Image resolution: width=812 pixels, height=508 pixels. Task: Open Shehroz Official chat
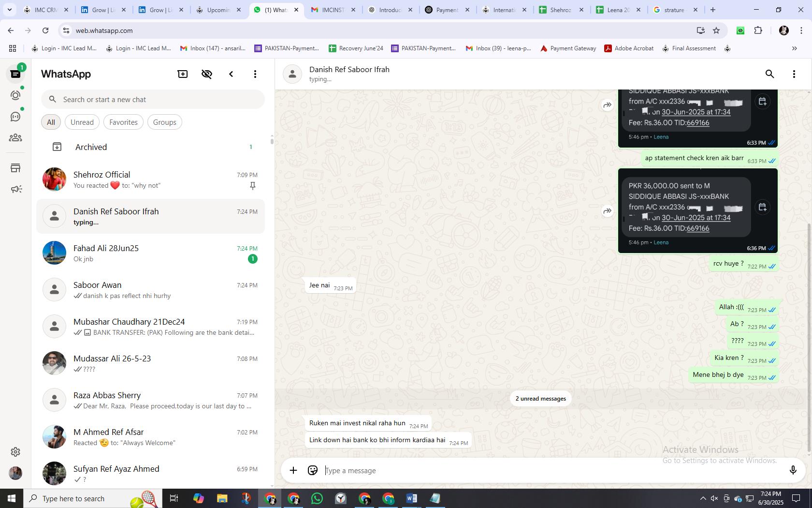click(151, 179)
